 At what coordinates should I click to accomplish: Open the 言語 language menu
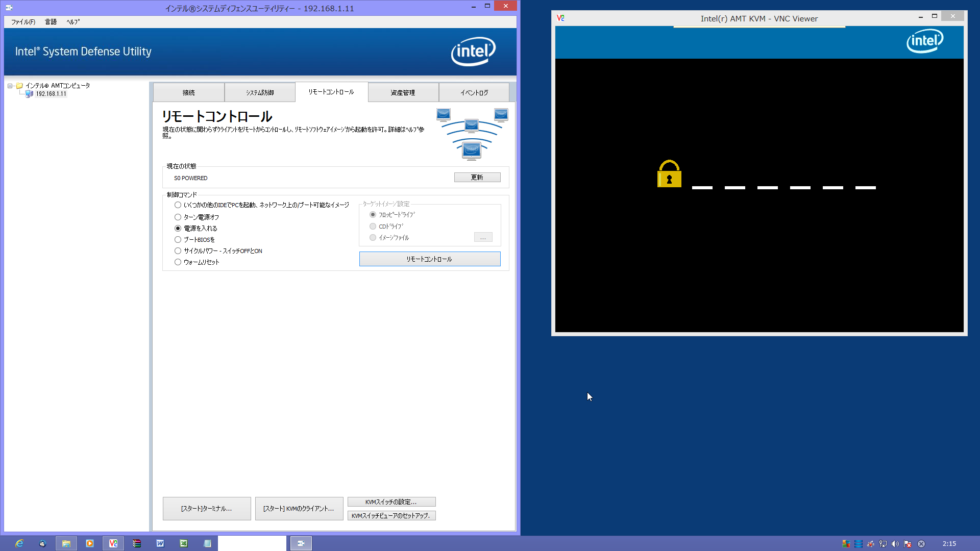click(51, 22)
